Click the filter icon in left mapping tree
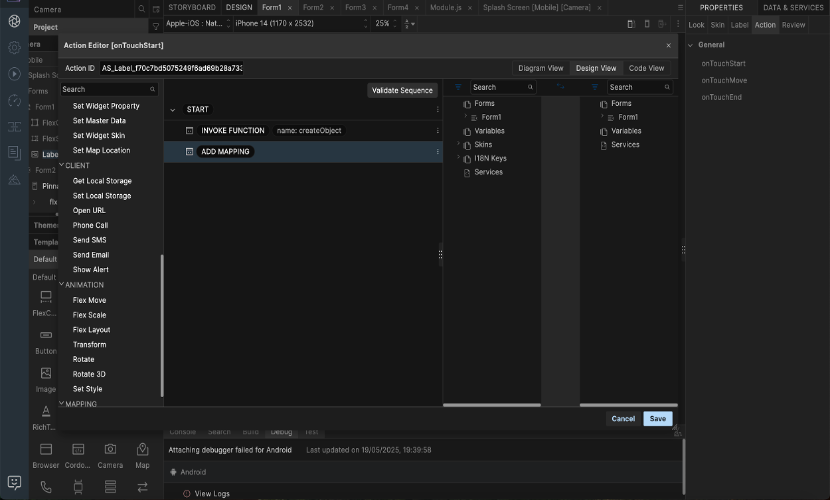This screenshot has width=830, height=500. click(x=457, y=87)
